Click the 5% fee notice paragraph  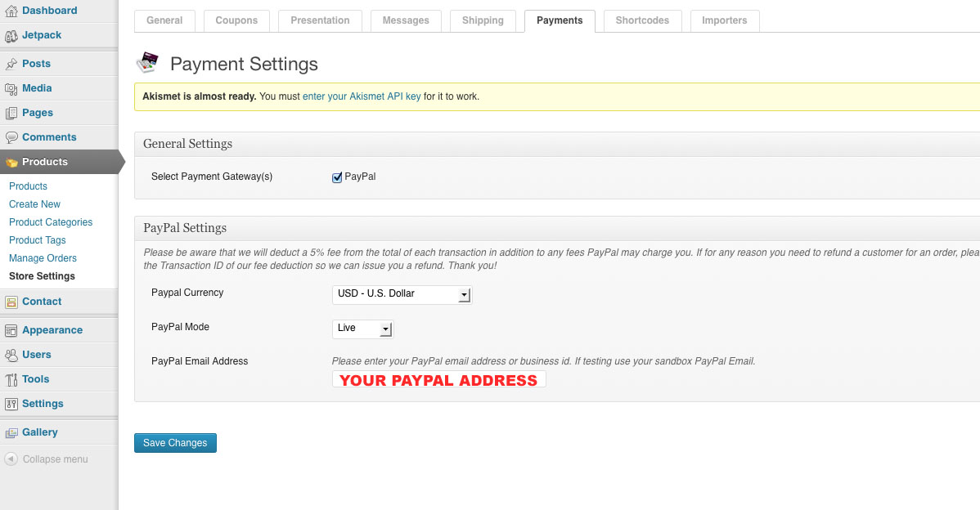561,259
